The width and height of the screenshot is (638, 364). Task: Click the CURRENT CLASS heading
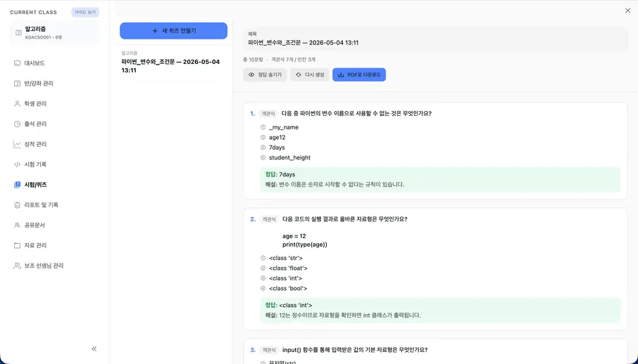pyautogui.click(x=33, y=12)
